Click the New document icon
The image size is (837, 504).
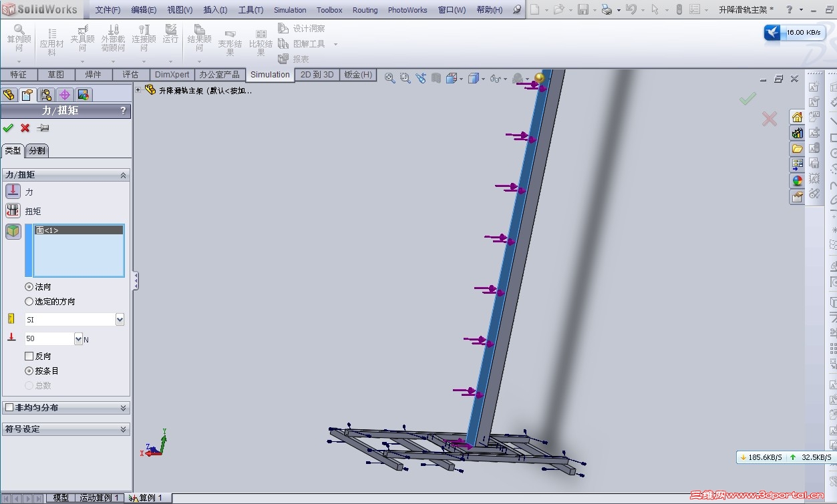(x=534, y=9)
